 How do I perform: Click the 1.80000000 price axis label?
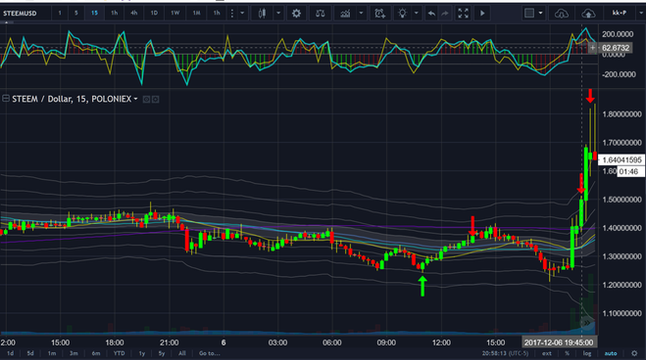622,114
